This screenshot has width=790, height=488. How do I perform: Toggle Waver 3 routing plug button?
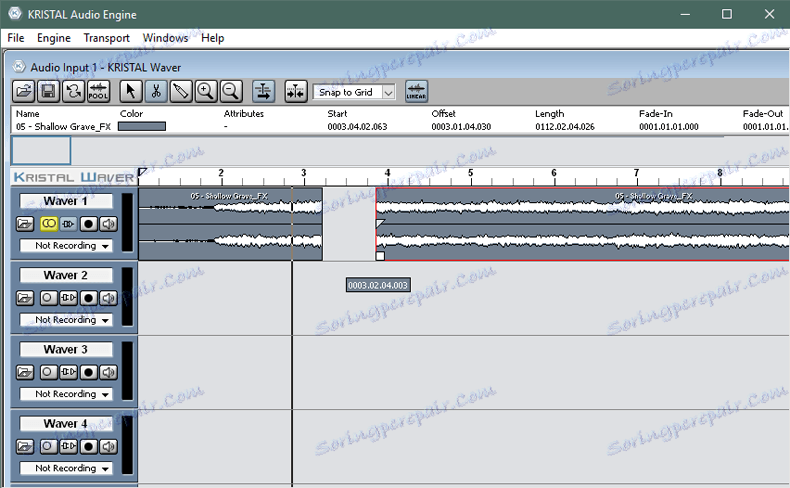tap(69, 372)
